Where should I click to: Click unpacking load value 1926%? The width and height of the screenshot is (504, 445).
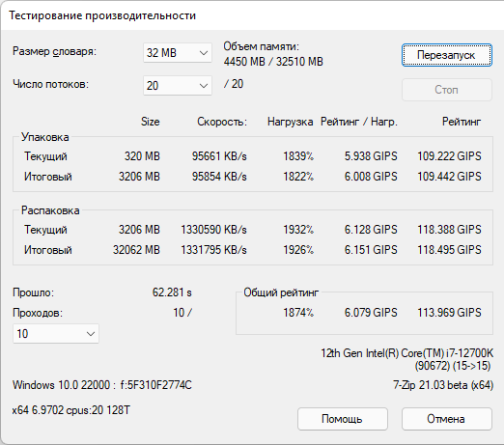[x=298, y=250]
